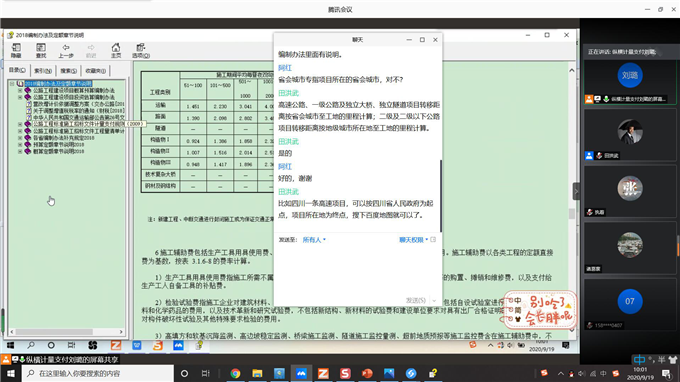Open Tencent Meeting from the taskbar
Image resolution: width=680 pixels, height=382 pixels.
click(x=301, y=373)
